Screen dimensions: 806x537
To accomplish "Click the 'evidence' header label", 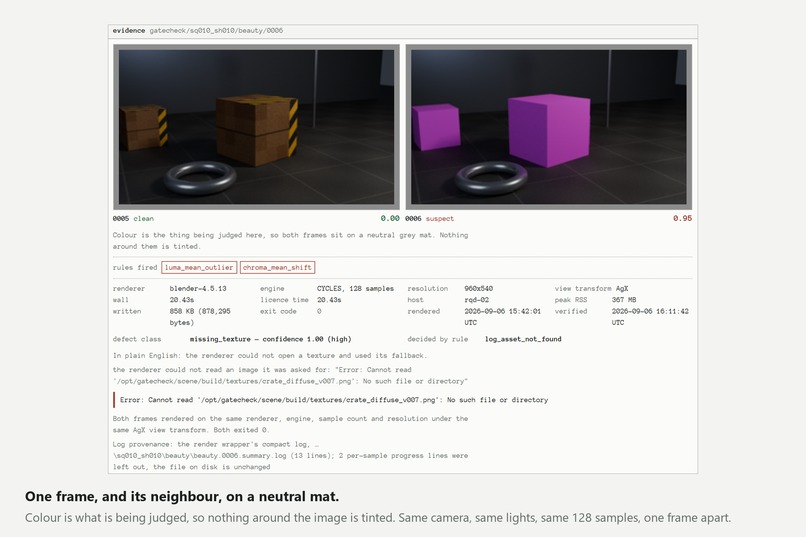I will (129, 31).
